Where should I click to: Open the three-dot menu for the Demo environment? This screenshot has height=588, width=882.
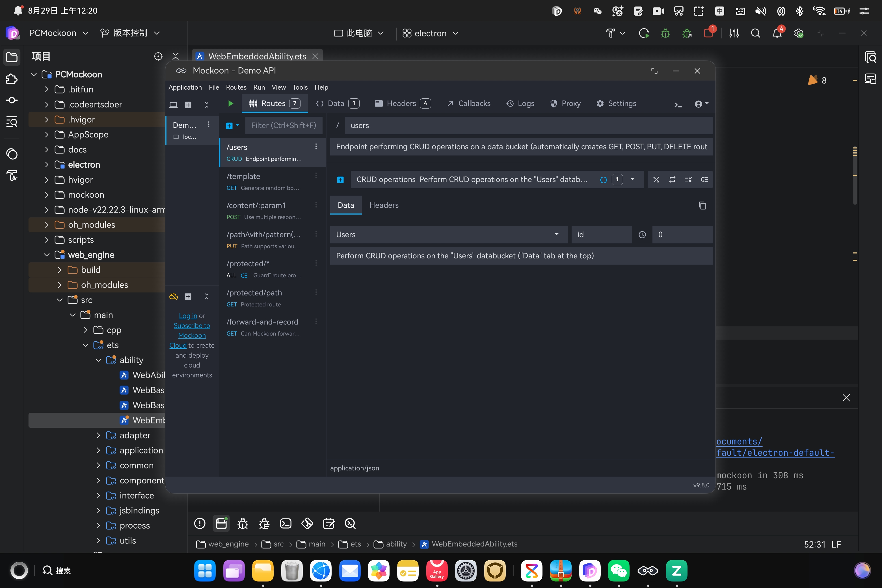(209, 124)
